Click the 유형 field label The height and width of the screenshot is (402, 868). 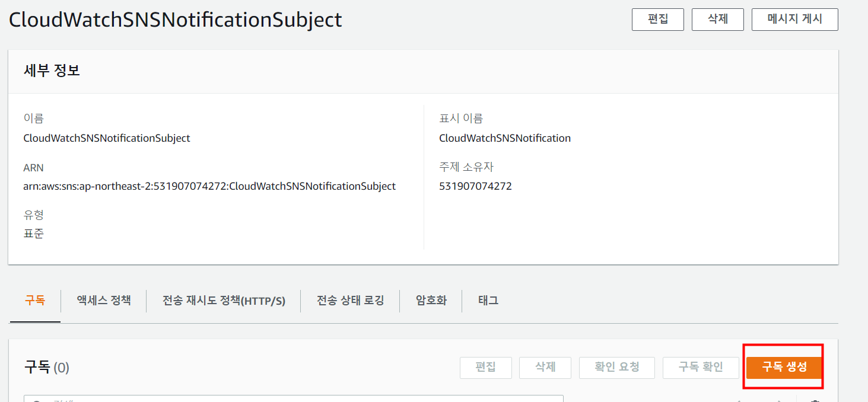point(34,215)
